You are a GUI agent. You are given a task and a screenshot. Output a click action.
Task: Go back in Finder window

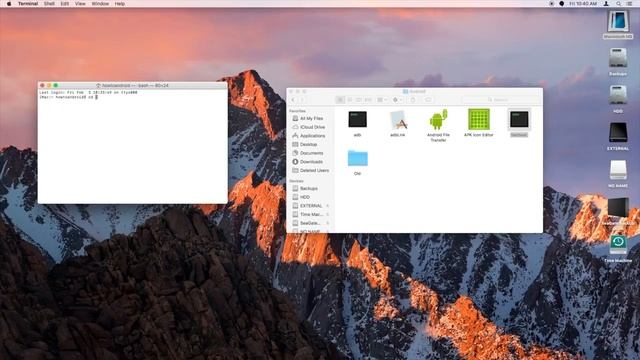point(293,100)
